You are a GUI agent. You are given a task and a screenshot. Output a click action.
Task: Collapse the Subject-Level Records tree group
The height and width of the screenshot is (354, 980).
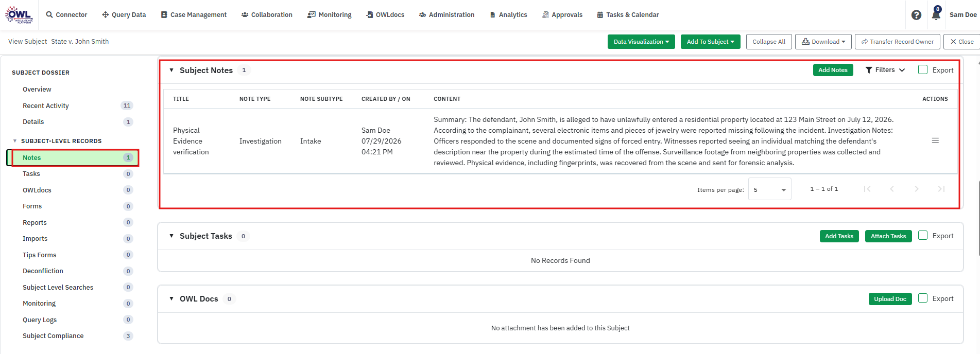(x=15, y=141)
